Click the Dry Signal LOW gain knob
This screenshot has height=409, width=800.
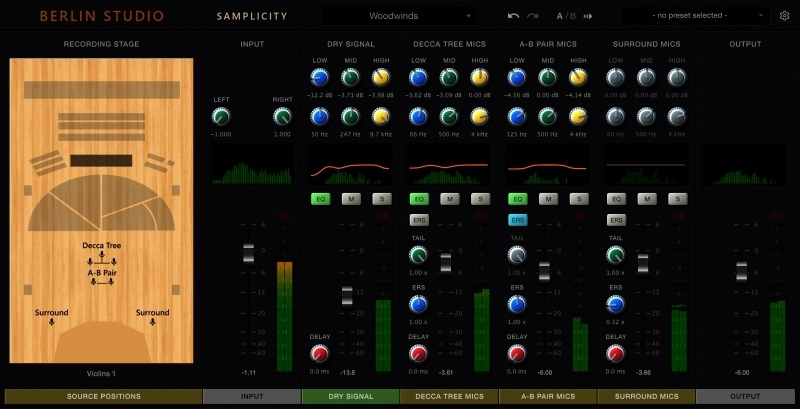(320, 78)
